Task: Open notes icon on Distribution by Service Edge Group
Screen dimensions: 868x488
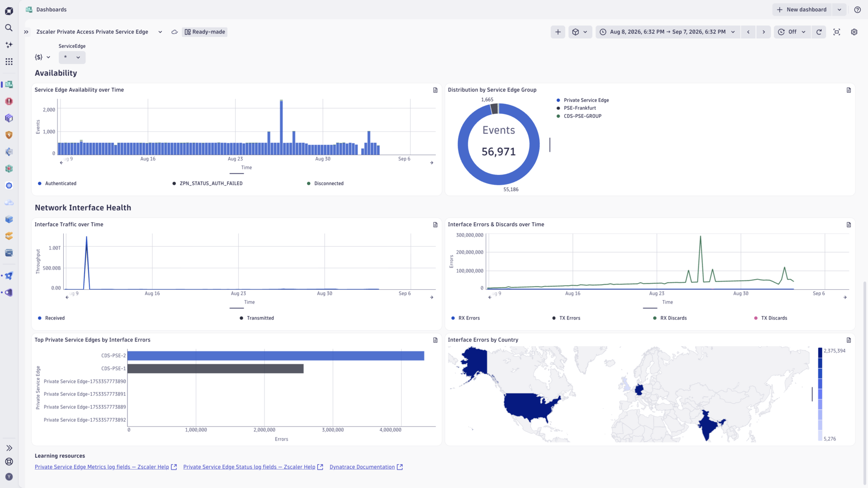Action: point(849,90)
